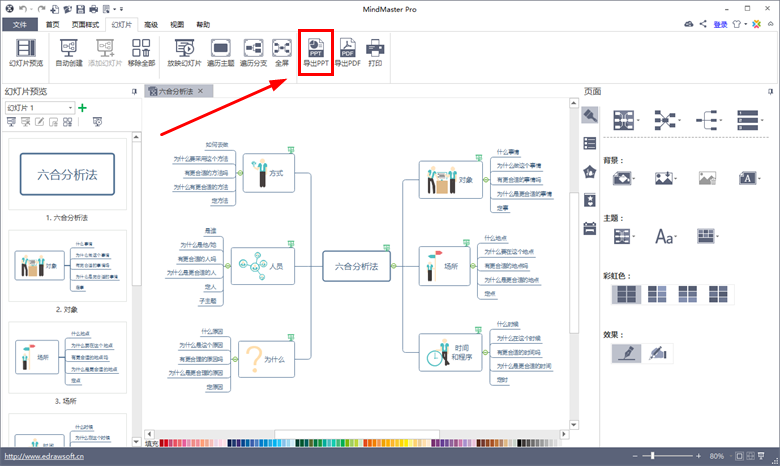Select 遍历主题 traverse topics icon
Screen dimensions: 780x466
220,52
